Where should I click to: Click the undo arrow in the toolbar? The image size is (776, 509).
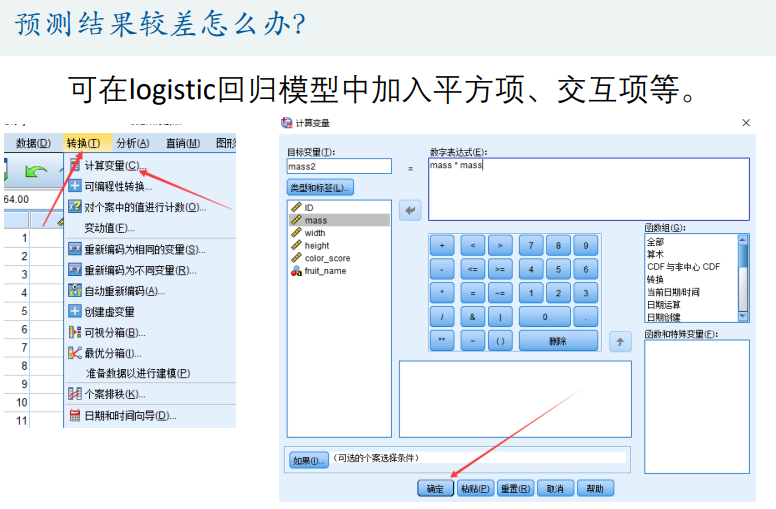tap(36, 172)
